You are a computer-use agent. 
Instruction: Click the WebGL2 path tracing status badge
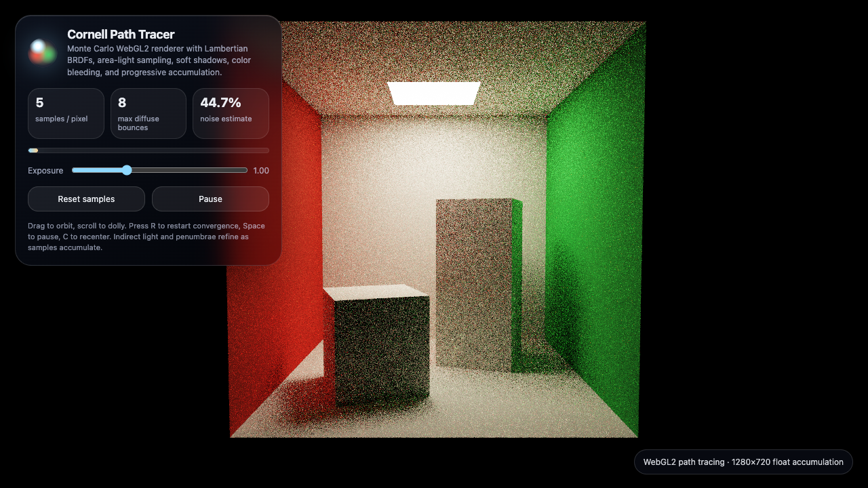click(x=743, y=462)
